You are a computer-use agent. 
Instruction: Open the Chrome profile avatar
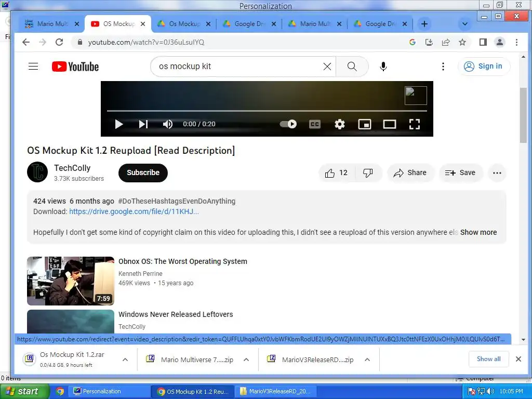tap(500, 42)
